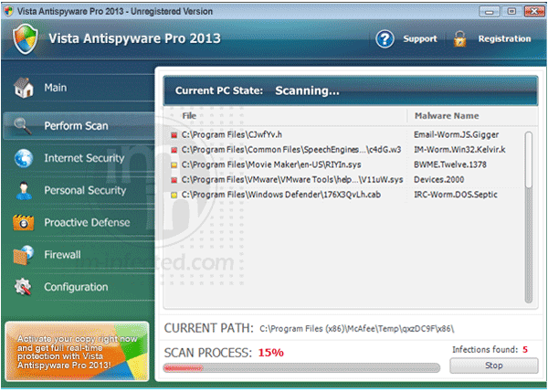Image resolution: width=548 pixels, height=392 pixels.
Task: Click the magnifying glass Perform Scan icon
Action: pos(23,126)
